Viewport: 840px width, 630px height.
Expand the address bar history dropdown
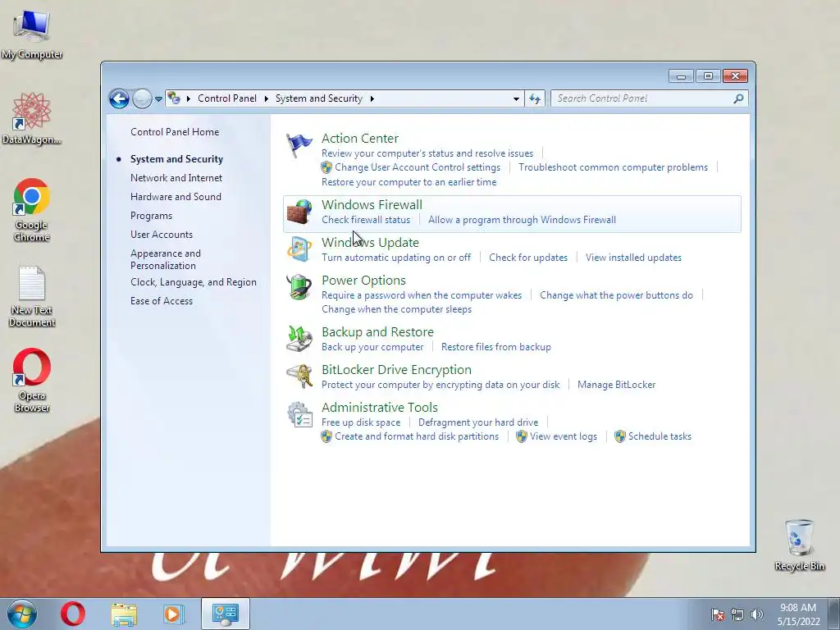pyautogui.click(x=516, y=98)
